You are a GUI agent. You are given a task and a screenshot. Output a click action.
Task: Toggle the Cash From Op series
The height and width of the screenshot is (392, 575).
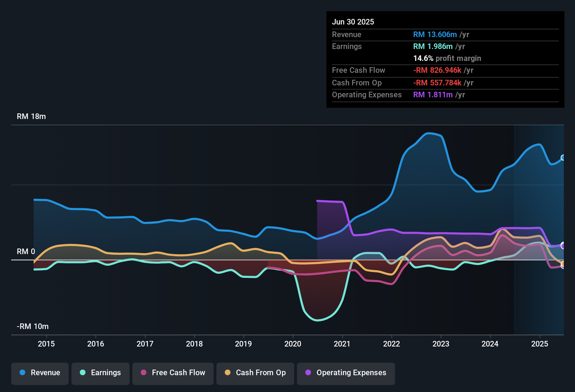(x=255, y=373)
